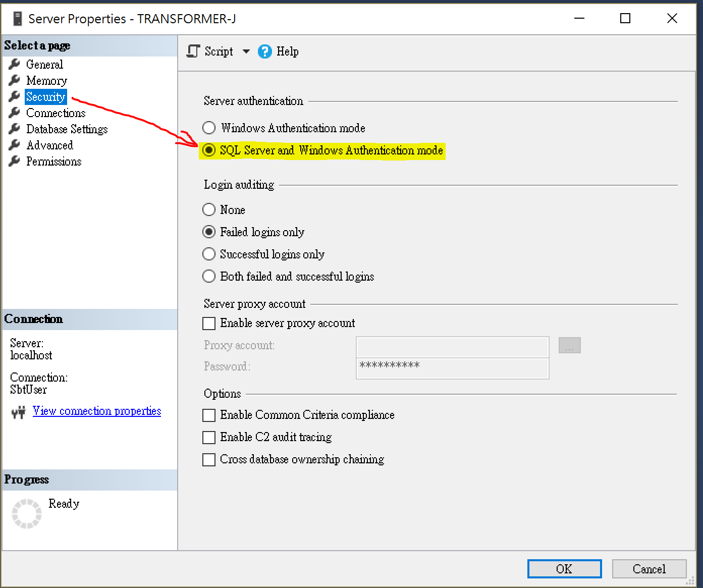Toggle Cross database ownership chaining
The image size is (703, 588).
[x=209, y=459]
